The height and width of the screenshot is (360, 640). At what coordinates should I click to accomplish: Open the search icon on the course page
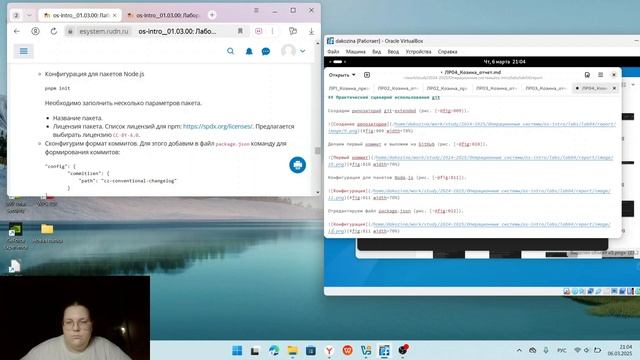(231, 51)
